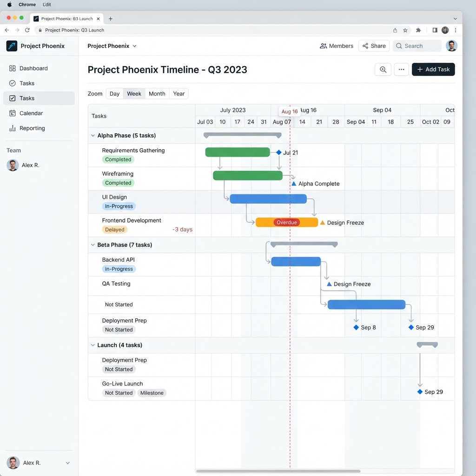Select the selected Tasks sidebar item

click(x=39, y=98)
